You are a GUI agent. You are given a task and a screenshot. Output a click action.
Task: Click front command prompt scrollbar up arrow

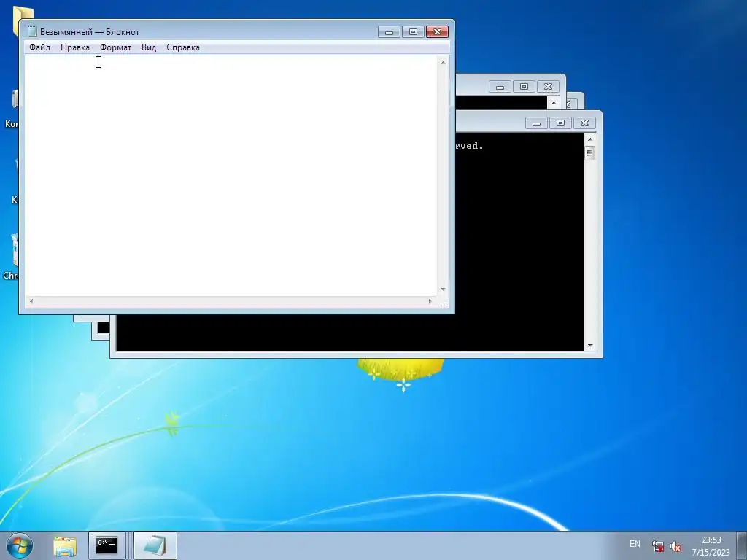589,139
